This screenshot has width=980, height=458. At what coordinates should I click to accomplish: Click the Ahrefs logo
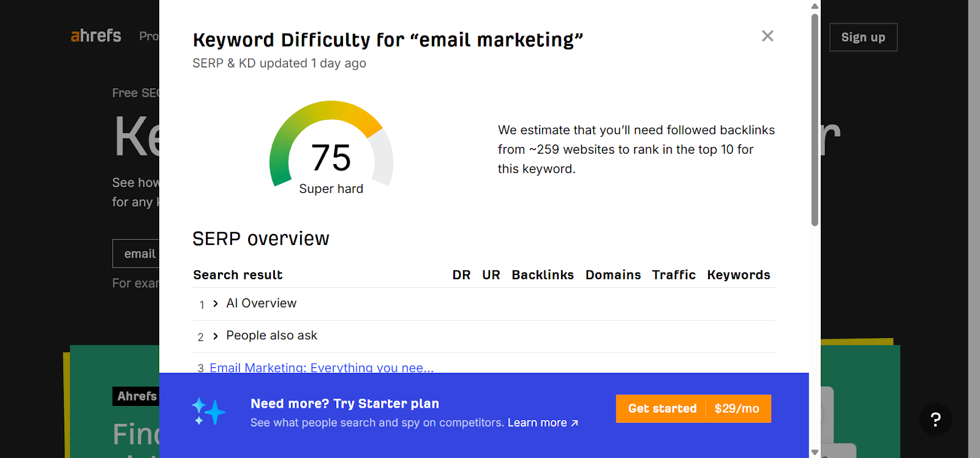[x=95, y=36]
